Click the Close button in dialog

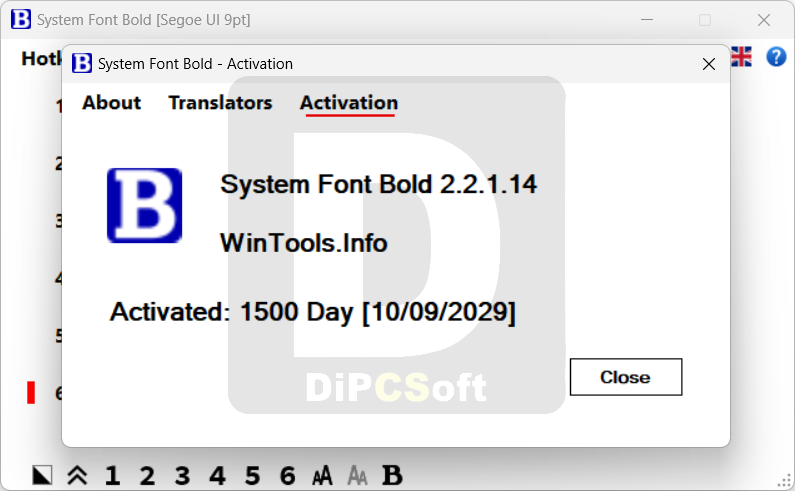coord(626,377)
